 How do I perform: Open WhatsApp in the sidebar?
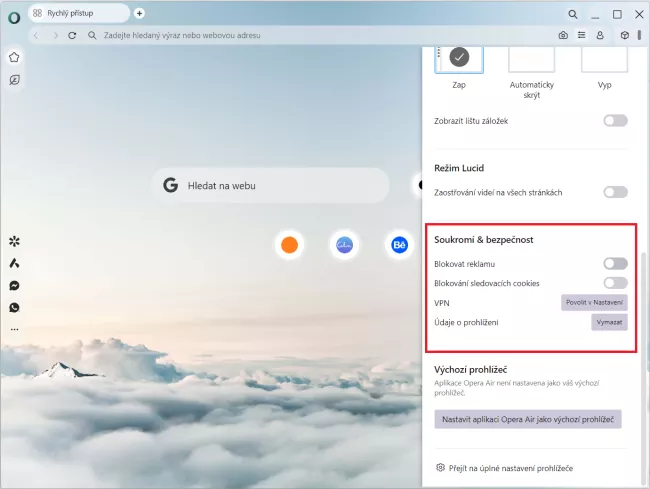pos(14,307)
